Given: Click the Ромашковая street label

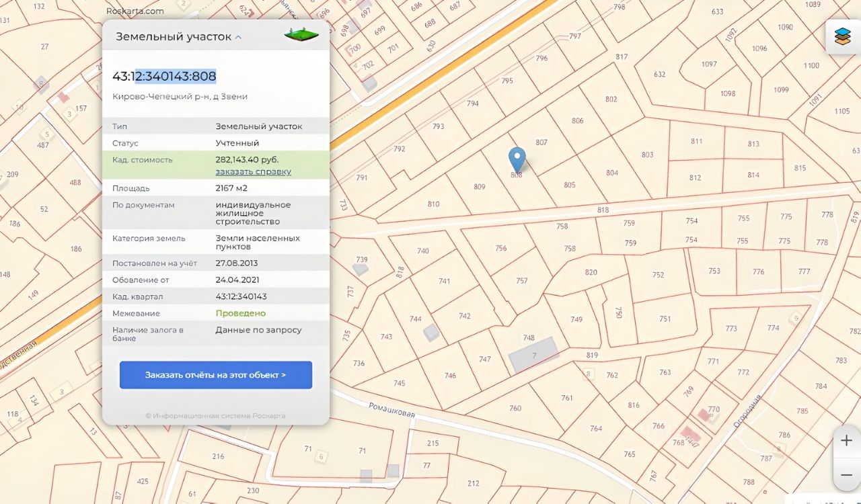Looking at the screenshot, I should click(391, 409).
